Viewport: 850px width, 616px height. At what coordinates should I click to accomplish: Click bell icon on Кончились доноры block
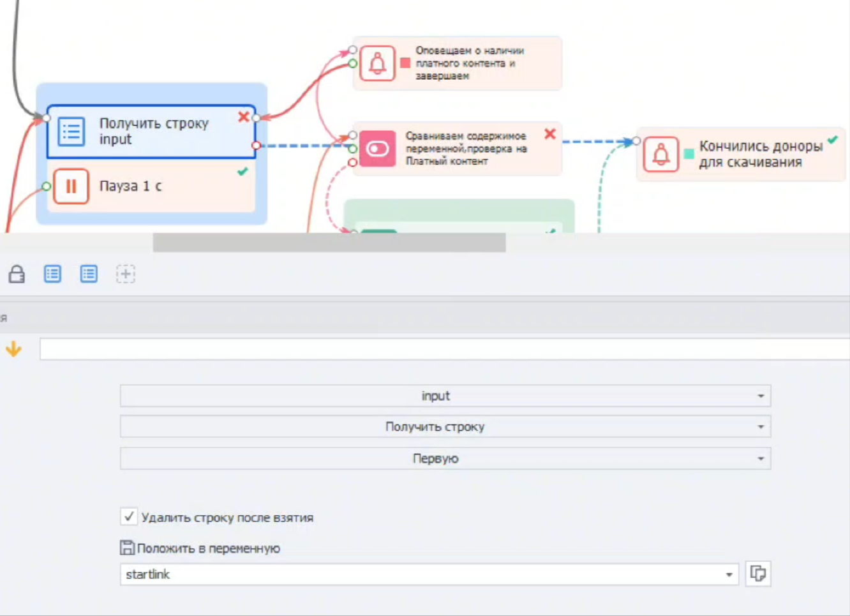pyautogui.click(x=661, y=154)
